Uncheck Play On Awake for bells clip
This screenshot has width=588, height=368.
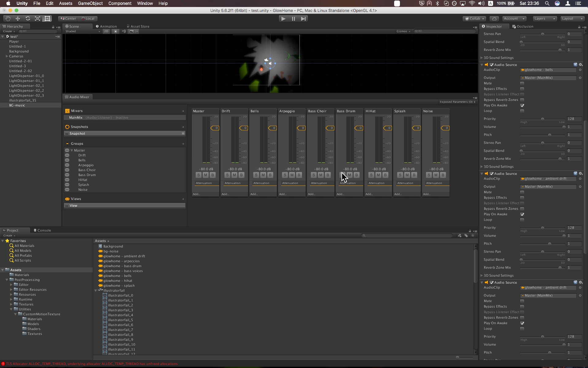[522, 105]
